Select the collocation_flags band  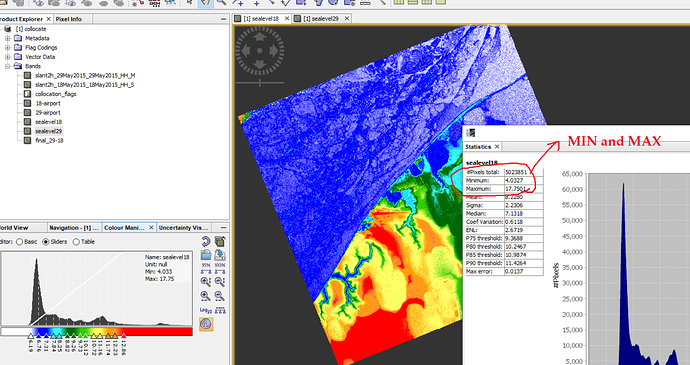tap(55, 94)
